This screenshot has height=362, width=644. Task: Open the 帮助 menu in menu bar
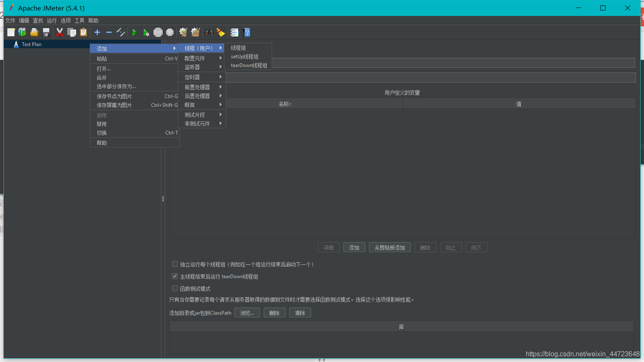(x=93, y=21)
